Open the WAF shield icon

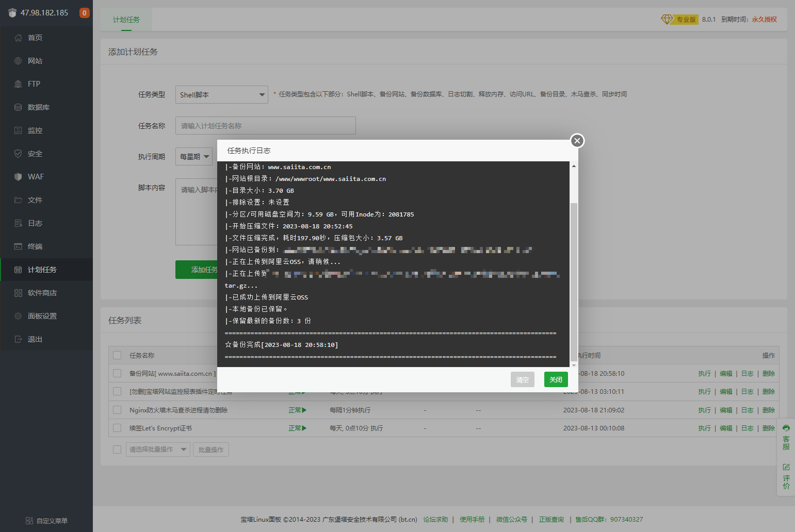click(x=18, y=177)
